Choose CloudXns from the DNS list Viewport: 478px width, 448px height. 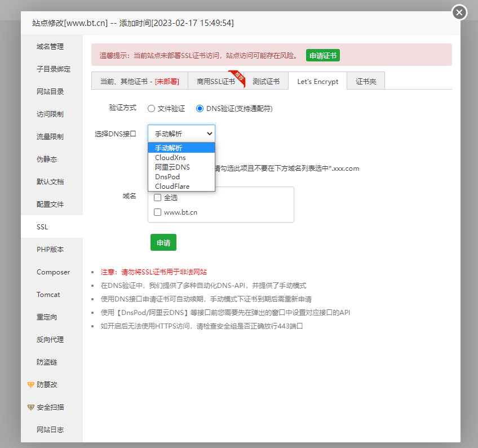(170, 158)
